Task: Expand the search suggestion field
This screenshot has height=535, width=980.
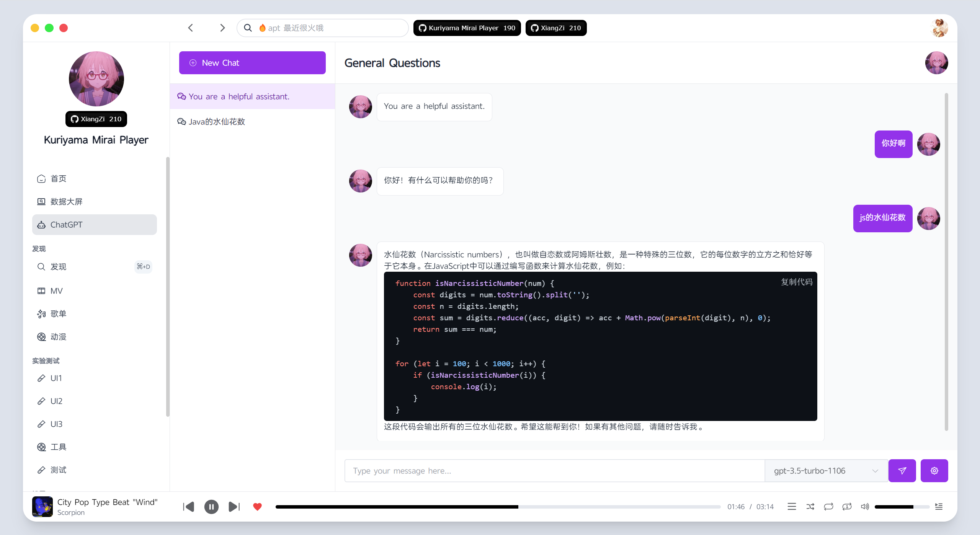Action: (323, 28)
